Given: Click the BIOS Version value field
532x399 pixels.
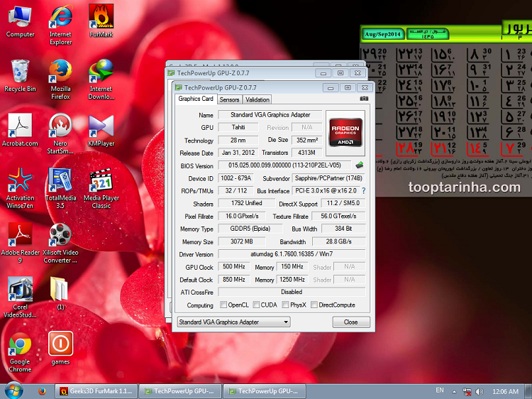Looking at the screenshot, I should click(284, 165).
